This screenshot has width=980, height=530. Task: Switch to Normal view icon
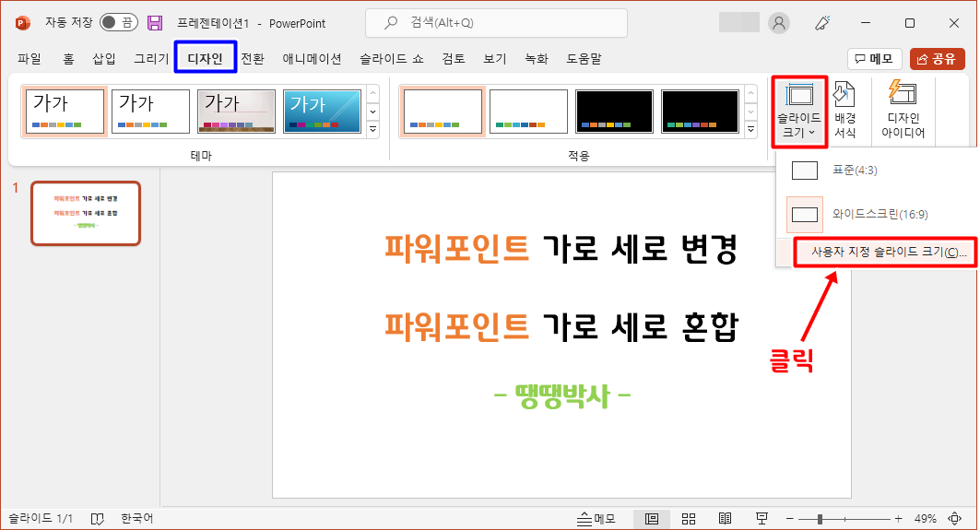(x=652, y=519)
